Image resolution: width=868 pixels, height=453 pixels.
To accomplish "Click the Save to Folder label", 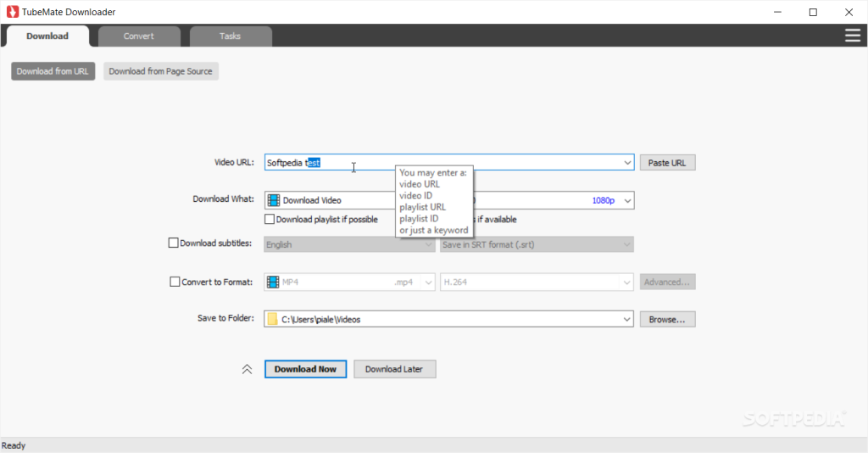I will click(225, 318).
